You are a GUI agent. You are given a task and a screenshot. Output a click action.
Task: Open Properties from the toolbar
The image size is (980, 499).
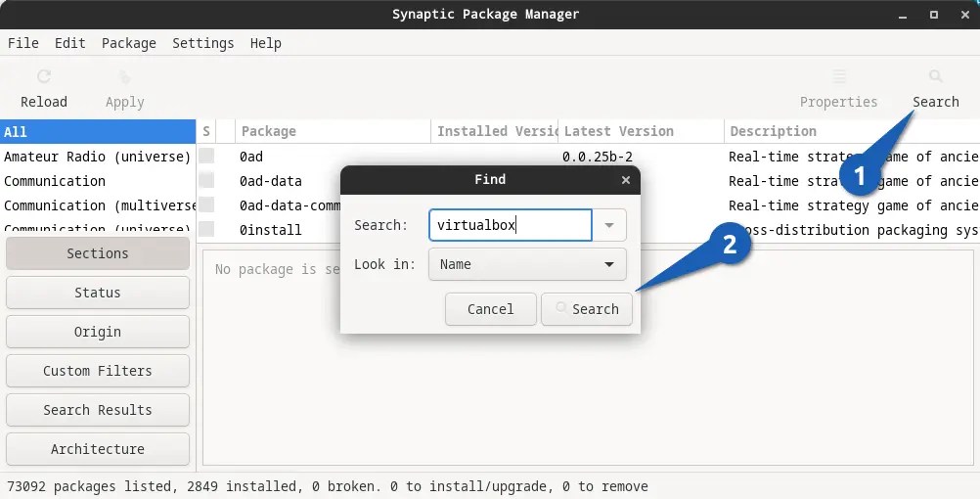[839, 89]
